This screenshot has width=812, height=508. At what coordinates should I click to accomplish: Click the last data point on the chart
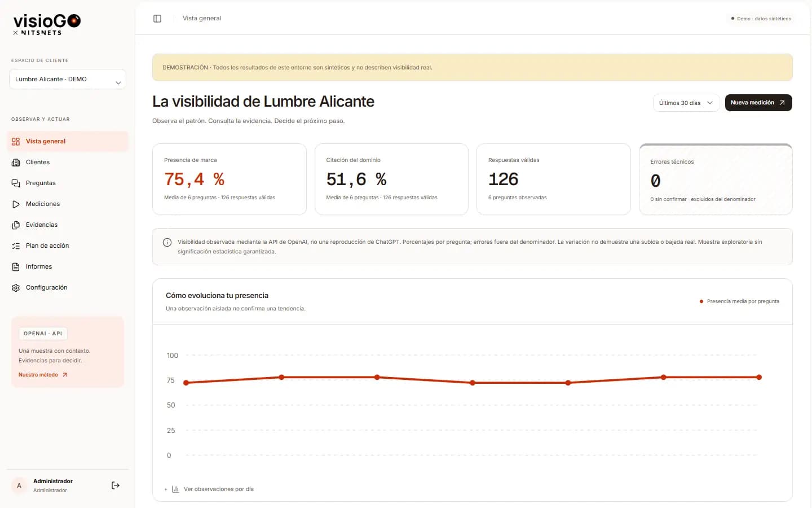click(x=759, y=377)
